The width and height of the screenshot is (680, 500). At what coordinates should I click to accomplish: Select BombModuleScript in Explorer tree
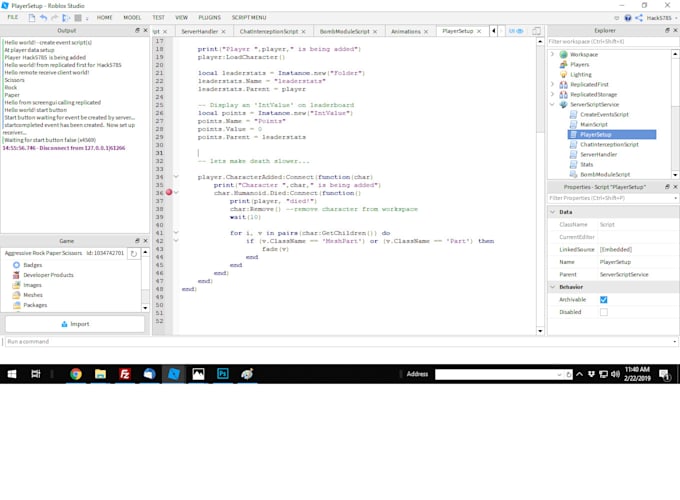[605, 174]
